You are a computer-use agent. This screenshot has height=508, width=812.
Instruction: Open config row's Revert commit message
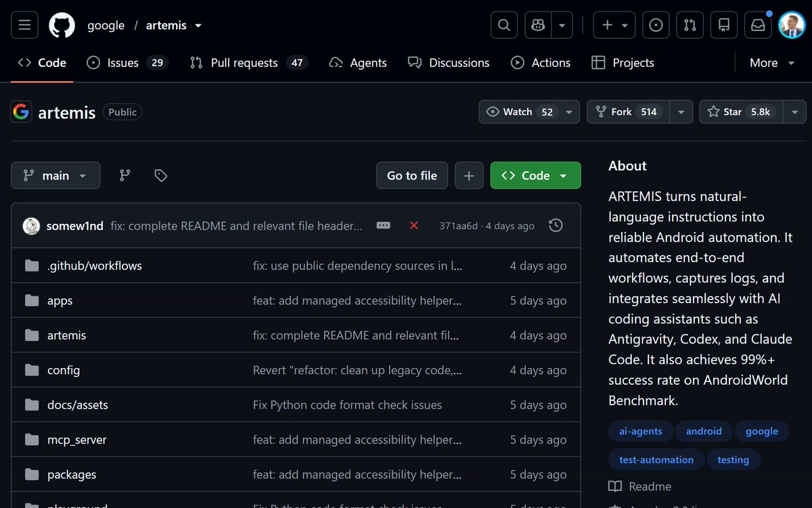pos(357,370)
